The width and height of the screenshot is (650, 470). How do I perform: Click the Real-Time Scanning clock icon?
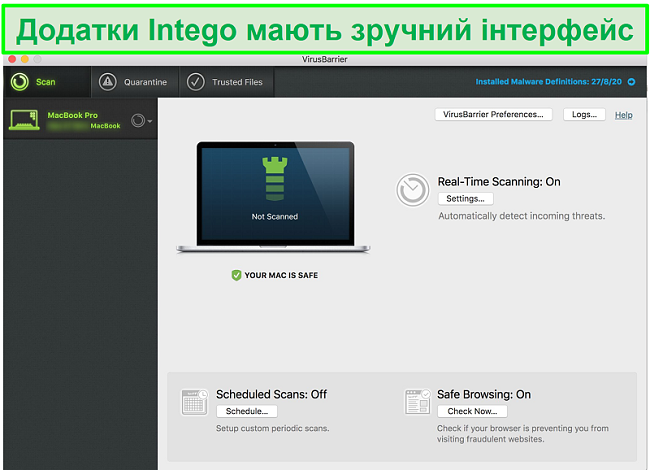[x=412, y=190]
